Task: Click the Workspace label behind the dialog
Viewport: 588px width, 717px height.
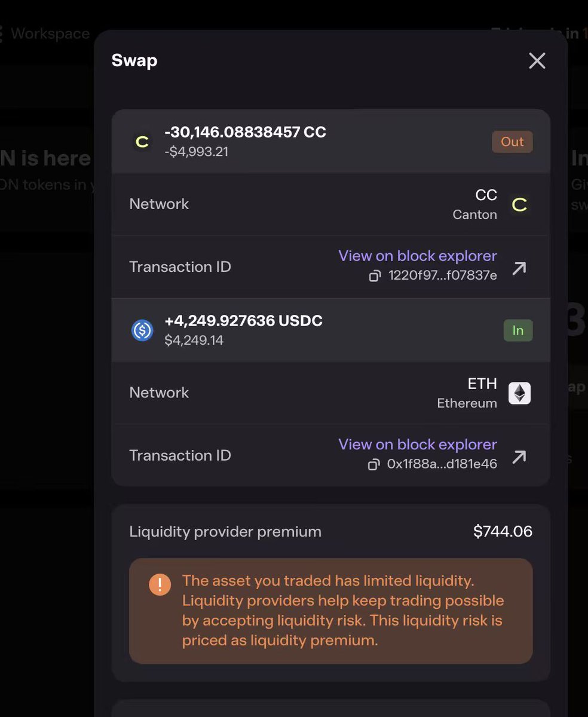Action: [x=50, y=34]
